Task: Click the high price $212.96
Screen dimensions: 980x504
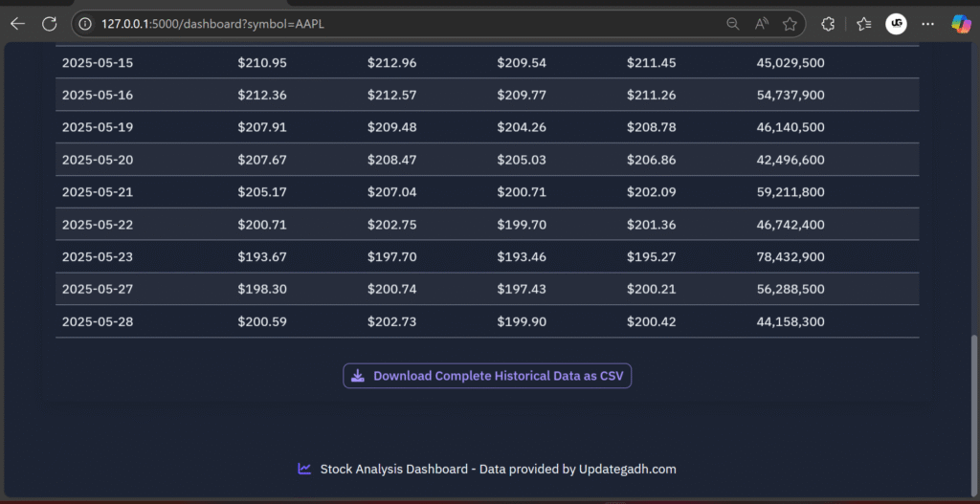Action: click(391, 62)
